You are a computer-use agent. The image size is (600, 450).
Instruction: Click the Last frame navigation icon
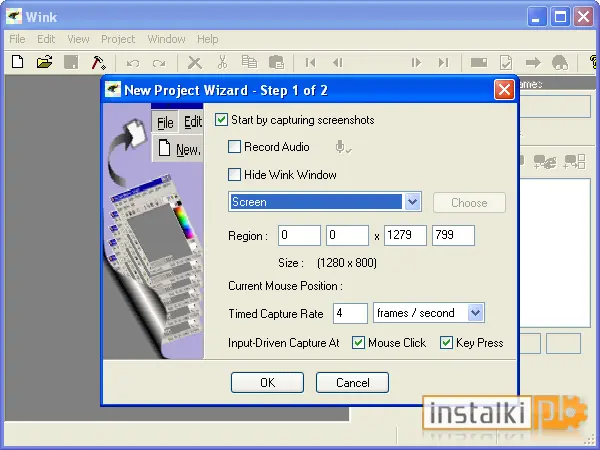click(443, 62)
